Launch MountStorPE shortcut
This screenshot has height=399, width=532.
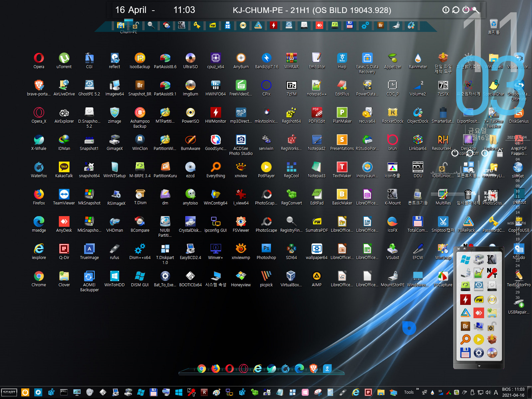[x=393, y=279]
